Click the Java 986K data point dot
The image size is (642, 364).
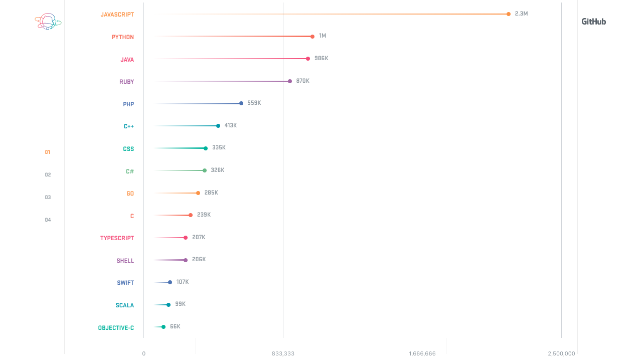pos(308,59)
